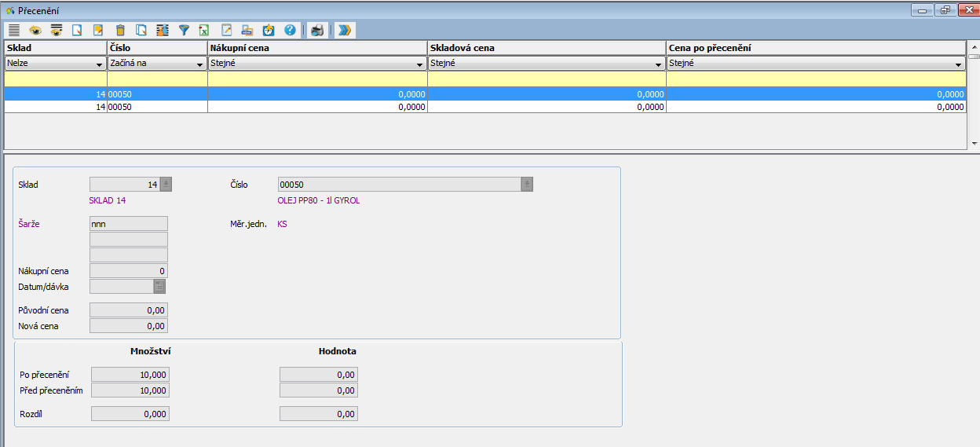The width and height of the screenshot is (980, 447).
Task: Click the printer icon
Action: point(317,31)
